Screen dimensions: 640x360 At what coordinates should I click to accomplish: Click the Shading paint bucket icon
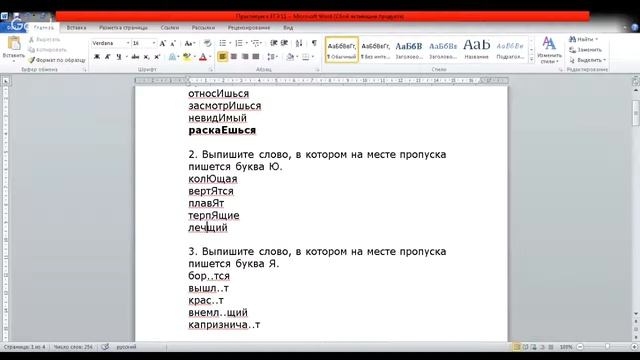coord(290,57)
